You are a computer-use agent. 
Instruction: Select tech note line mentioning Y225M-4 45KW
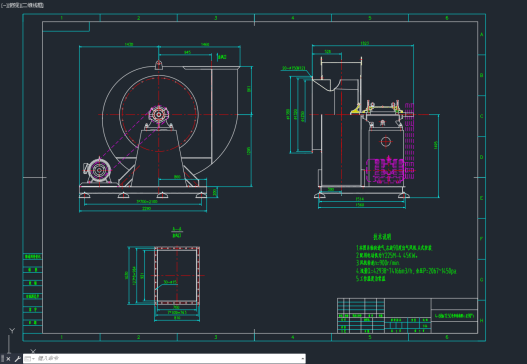387,255
